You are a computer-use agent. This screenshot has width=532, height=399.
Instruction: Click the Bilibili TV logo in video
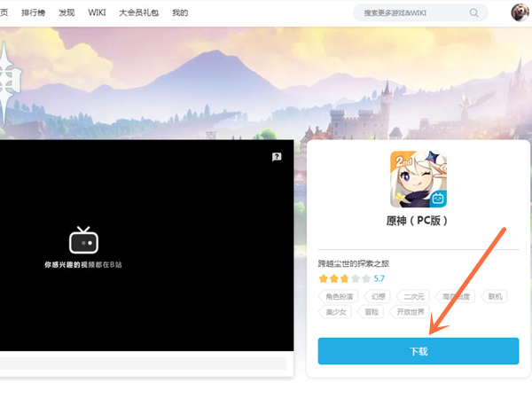click(82, 241)
